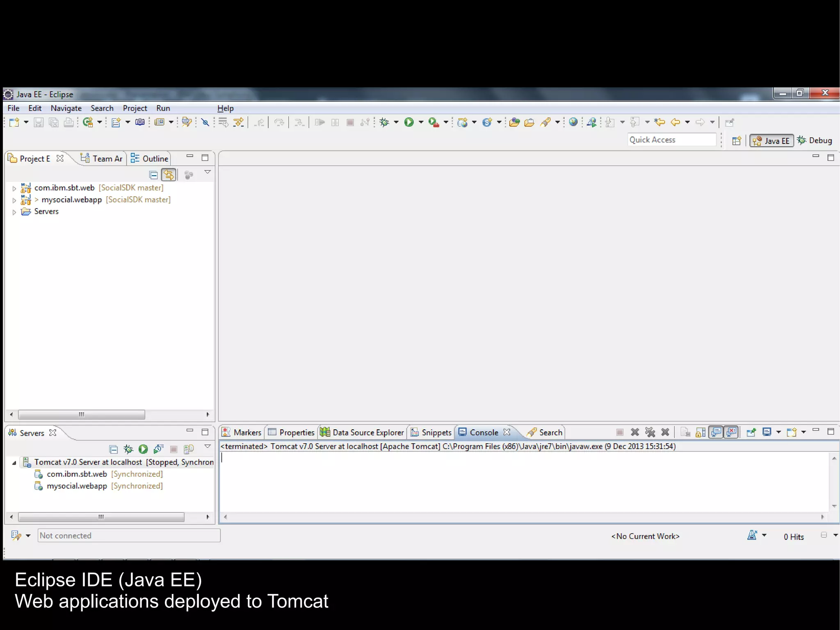
Task: Select com.ibm.sbt.web under Tomcat server
Action: coord(98,474)
